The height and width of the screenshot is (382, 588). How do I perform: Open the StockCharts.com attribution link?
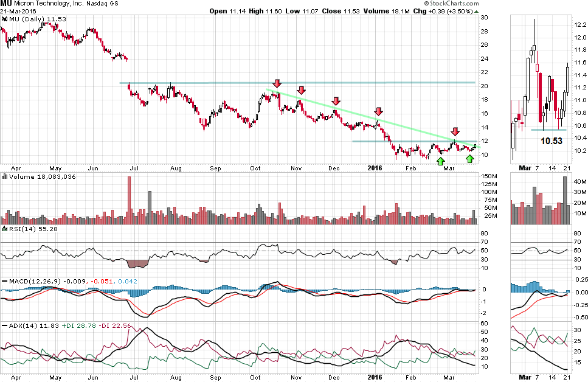(x=451, y=4)
